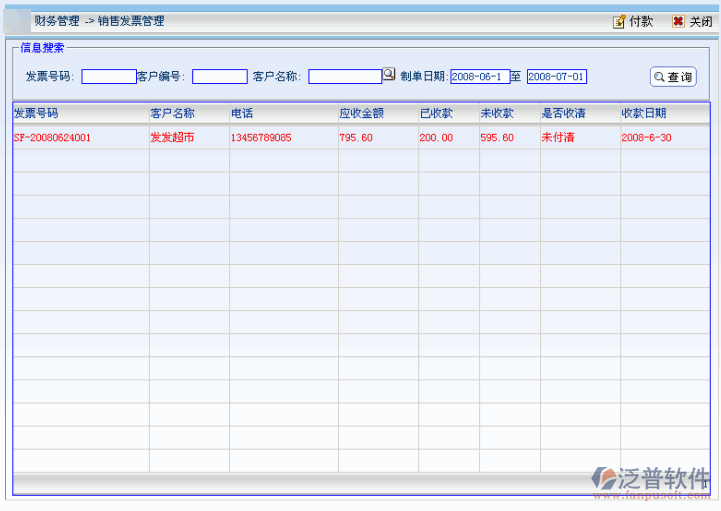
Task: Focus the 发票号码 input field
Action: point(109,77)
